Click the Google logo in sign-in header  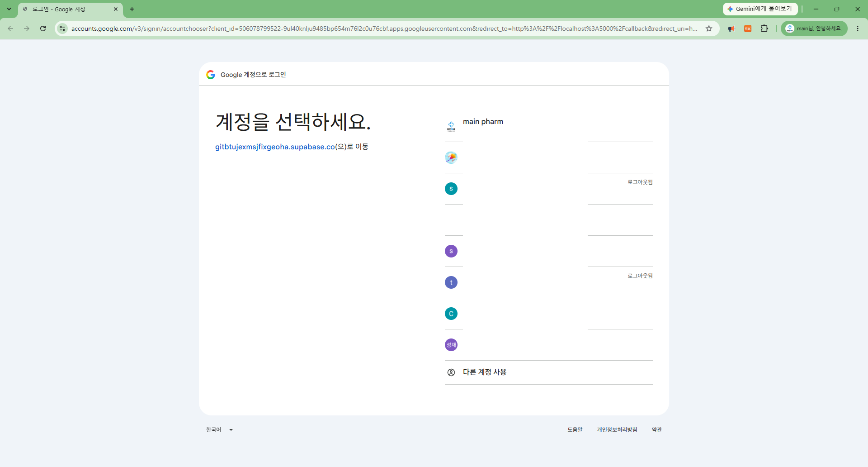click(211, 75)
